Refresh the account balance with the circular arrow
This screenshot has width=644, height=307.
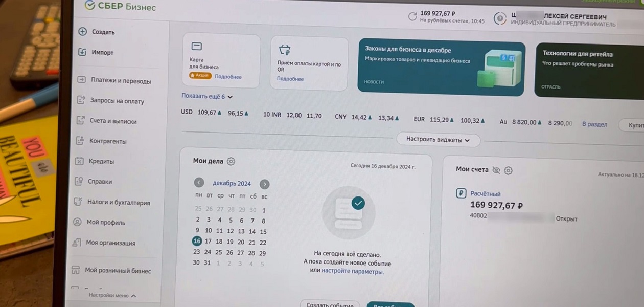412,17
